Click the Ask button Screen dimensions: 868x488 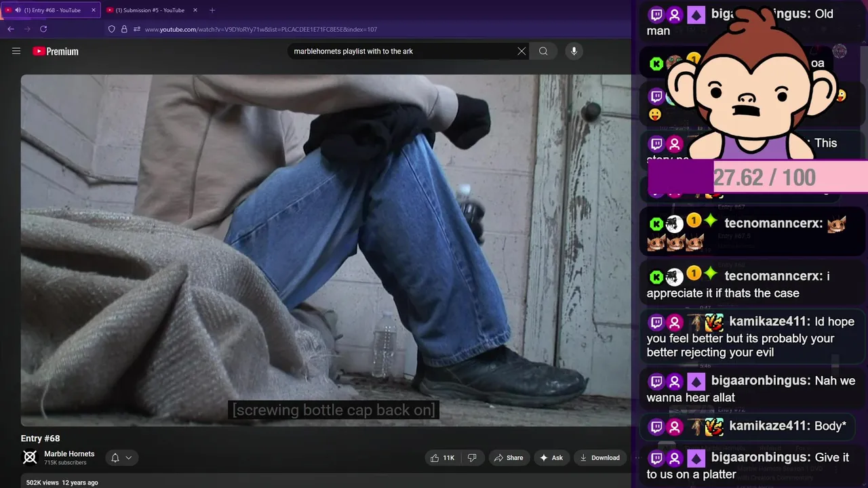(551, 458)
